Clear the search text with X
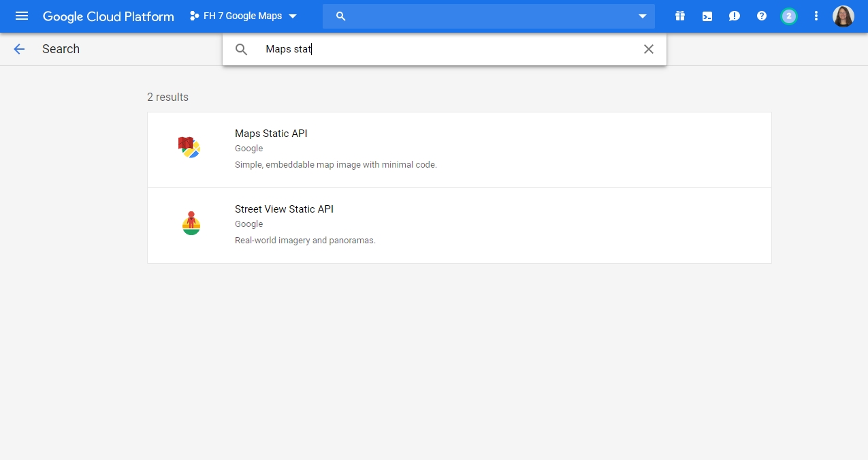This screenshot has width=868, height=460. [x=649, y=49]
